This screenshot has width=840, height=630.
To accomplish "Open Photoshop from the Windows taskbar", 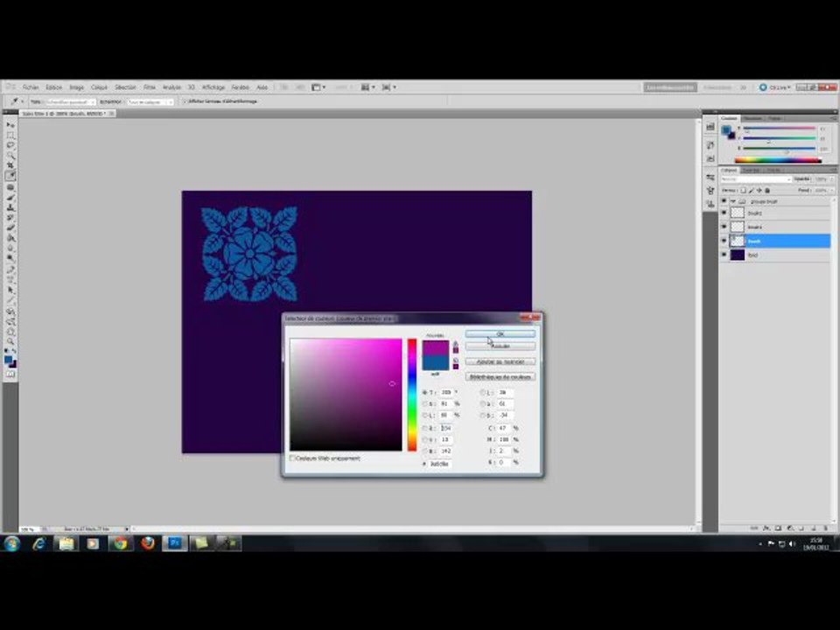I will pos(175,543).
